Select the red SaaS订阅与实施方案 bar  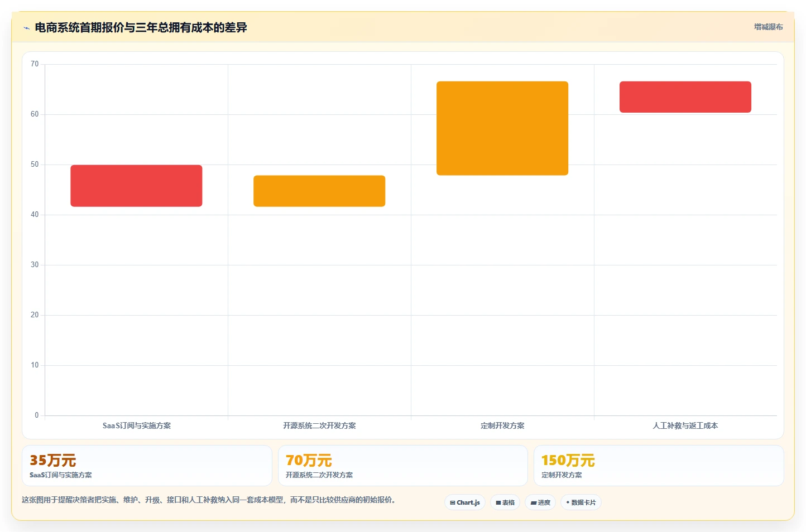pos(136,186)
